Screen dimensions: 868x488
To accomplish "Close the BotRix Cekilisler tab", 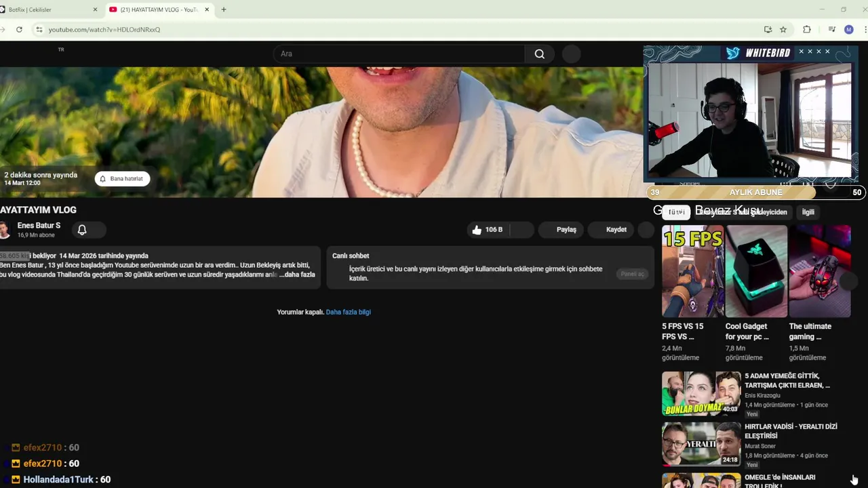I will coord(94,9).
